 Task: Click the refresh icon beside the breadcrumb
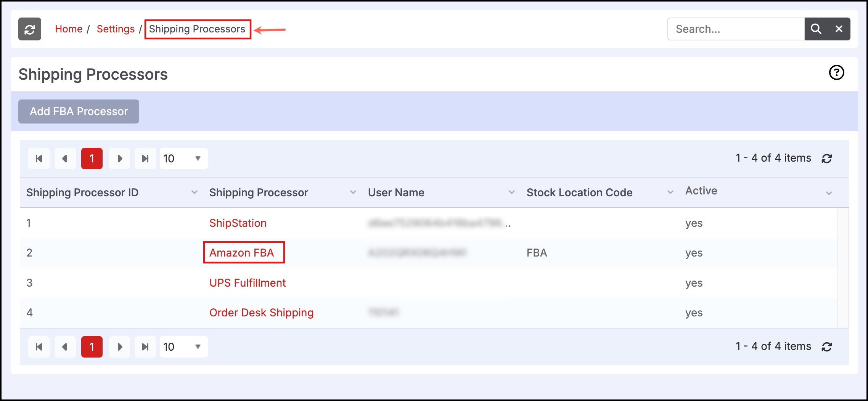tap(30, 29)
